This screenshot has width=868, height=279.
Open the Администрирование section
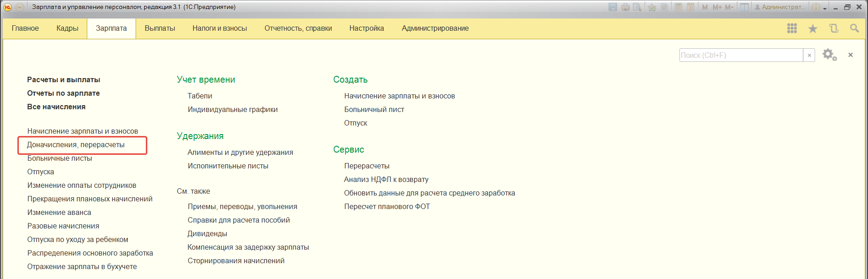(x=435, y=28)
